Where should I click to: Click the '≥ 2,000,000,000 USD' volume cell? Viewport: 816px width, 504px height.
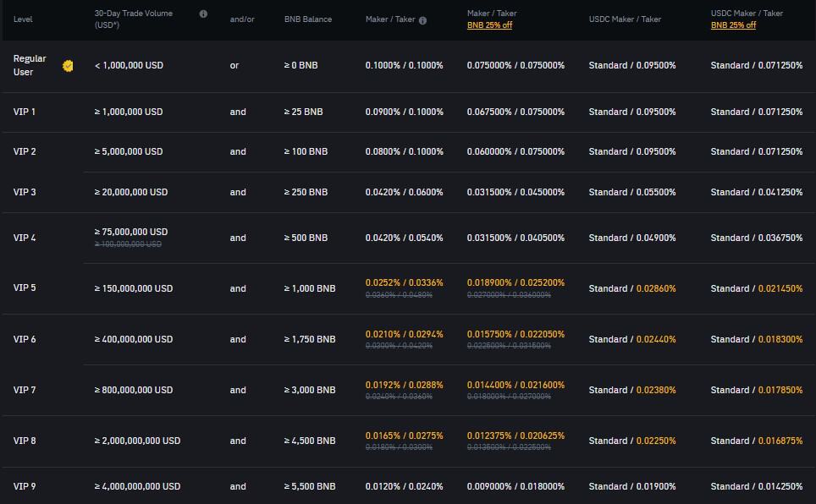(137, 441)
